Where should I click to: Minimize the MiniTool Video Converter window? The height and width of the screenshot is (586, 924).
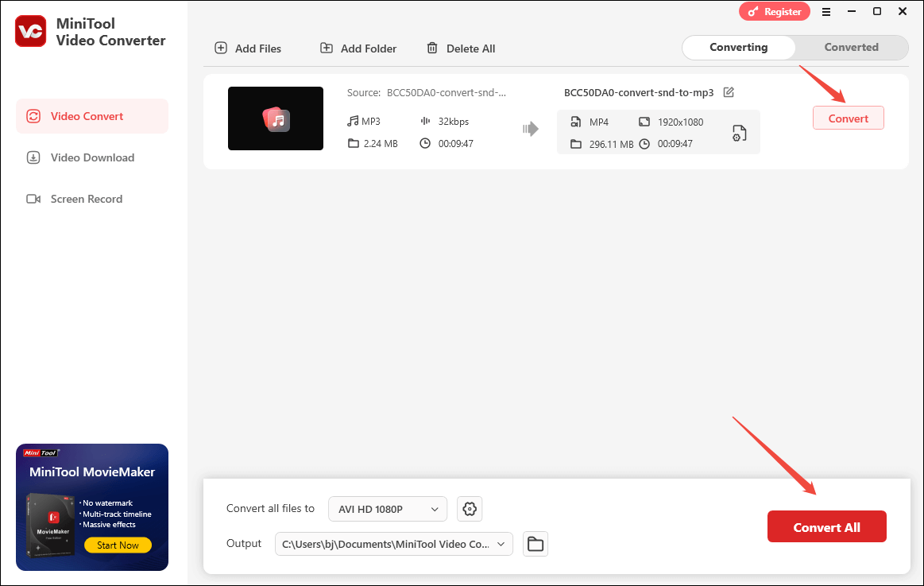[x=852, y=11]
